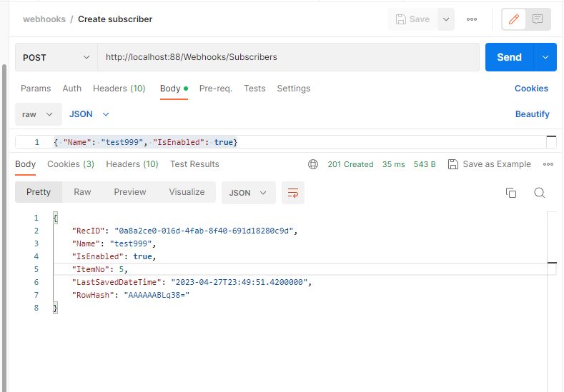Select the response Body tab
Viewport: 564px width, 392px height.
pyautogui.click(x=25, y=164)
